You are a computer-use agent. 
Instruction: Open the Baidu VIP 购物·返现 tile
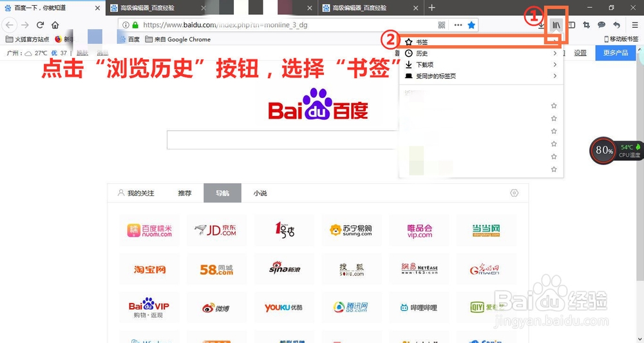pyautogui.click(x=149, y=308)
